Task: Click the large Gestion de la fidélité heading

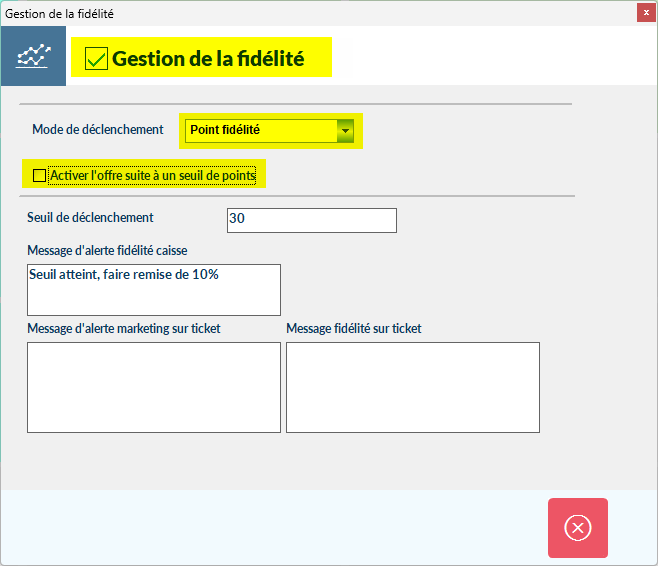Action: (x=208, y=58)
